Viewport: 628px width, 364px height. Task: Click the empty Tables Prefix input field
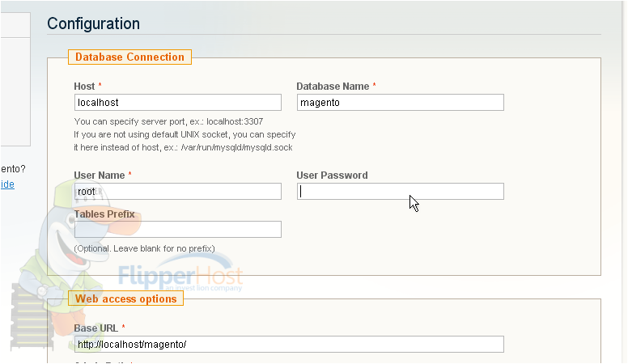pos(178,230)
